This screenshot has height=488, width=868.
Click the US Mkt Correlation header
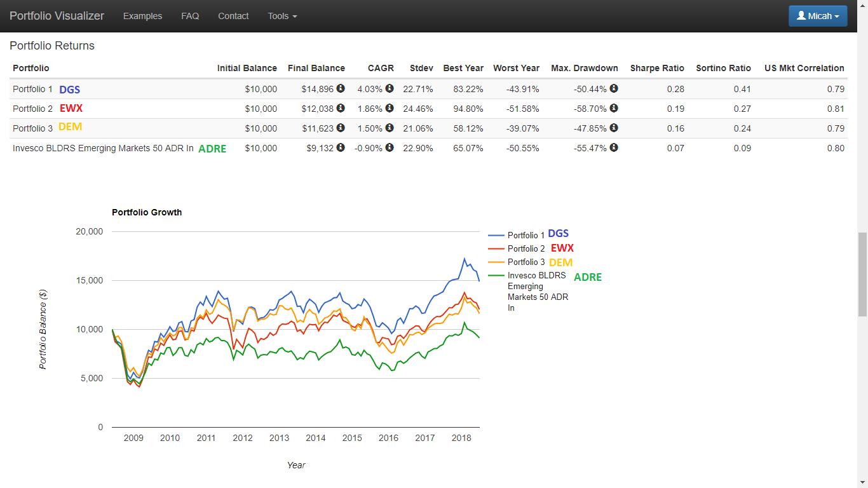point(804,68)
